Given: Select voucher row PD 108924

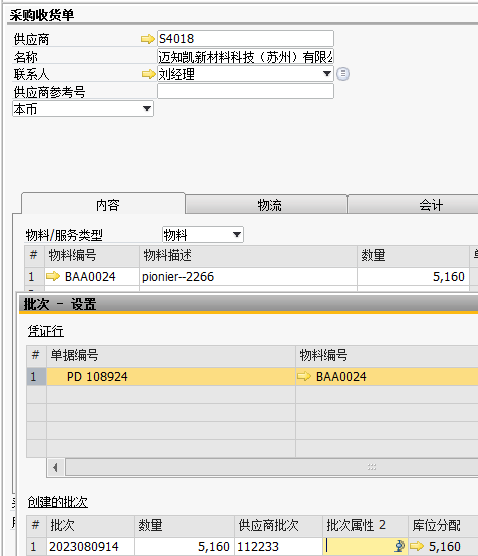Looking at the screenshot, I should pyautogui.click(x=171, y=376).
